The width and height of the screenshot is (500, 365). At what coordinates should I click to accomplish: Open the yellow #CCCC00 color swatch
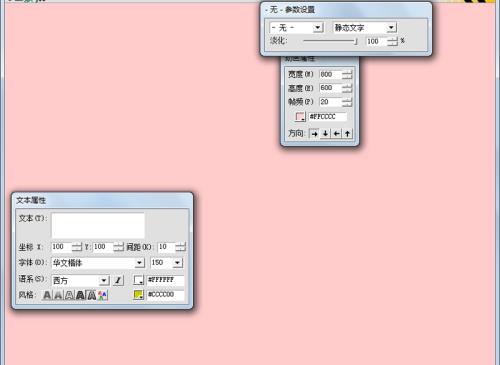pyautogui.click(x=138, y=295)
